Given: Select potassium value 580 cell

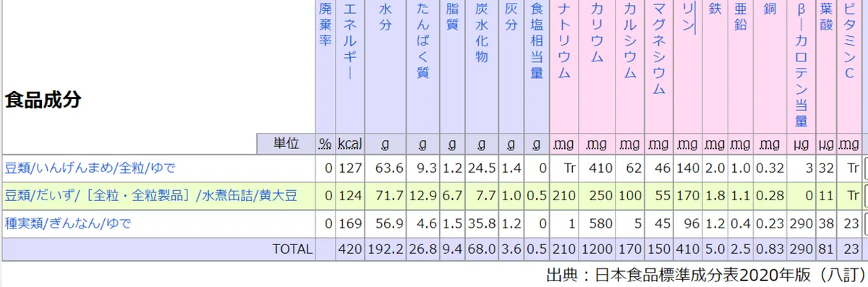Looking at the screenshot, I should coord(596,223).
